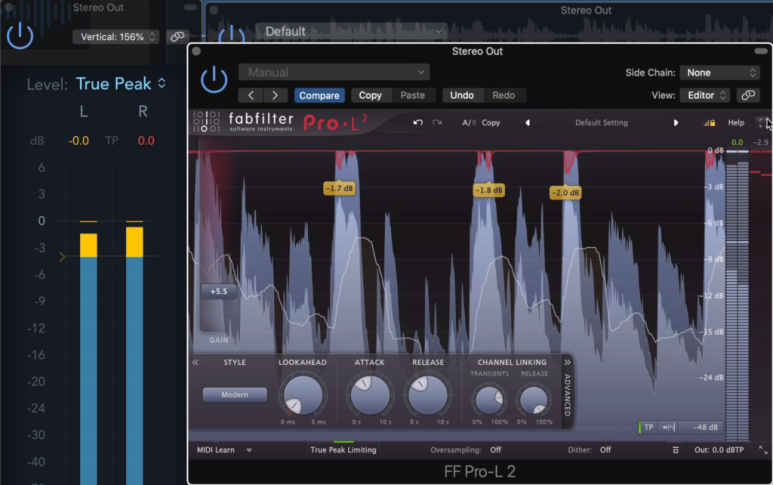Click the resize arrows icon in bottom-right corner
773x485 pixels.
(x=763, y=450)
